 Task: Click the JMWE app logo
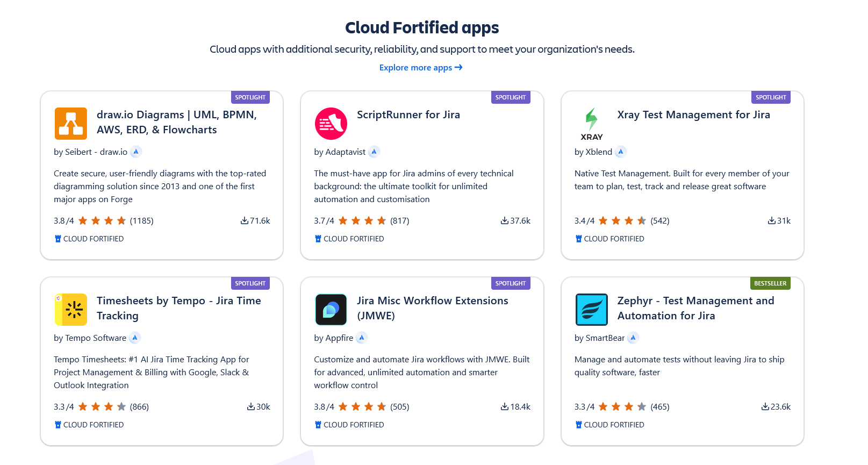pyautogui.click(x=331, y=310)
